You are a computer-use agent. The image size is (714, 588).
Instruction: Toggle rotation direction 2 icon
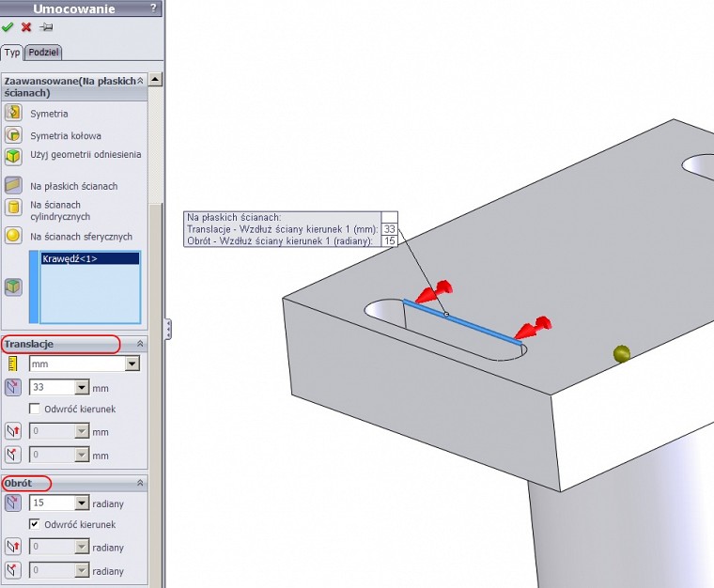pos(13,546)
